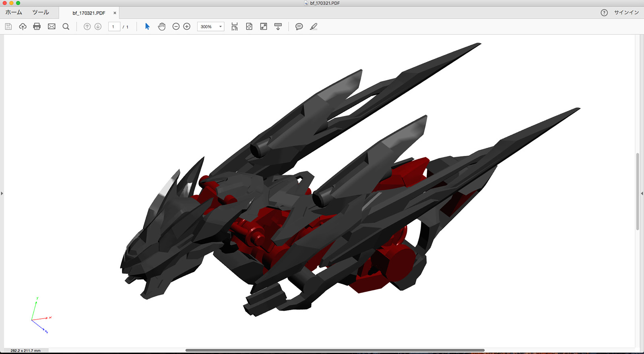Screen dimensions: 644x354
Task: Click the fit page icon
Action: coord(249,27)
